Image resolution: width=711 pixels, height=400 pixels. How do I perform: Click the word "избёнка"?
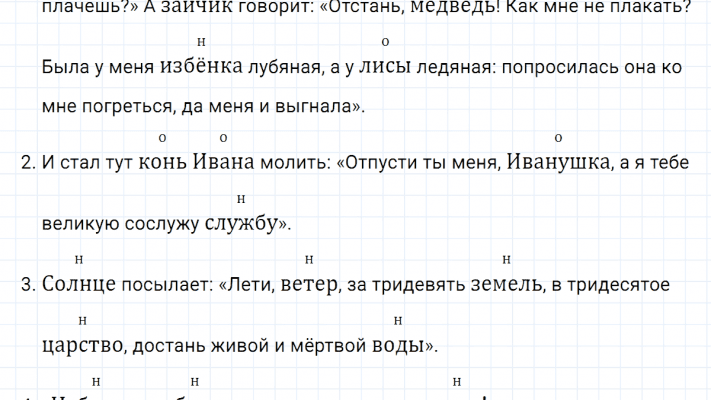[201, 68]
